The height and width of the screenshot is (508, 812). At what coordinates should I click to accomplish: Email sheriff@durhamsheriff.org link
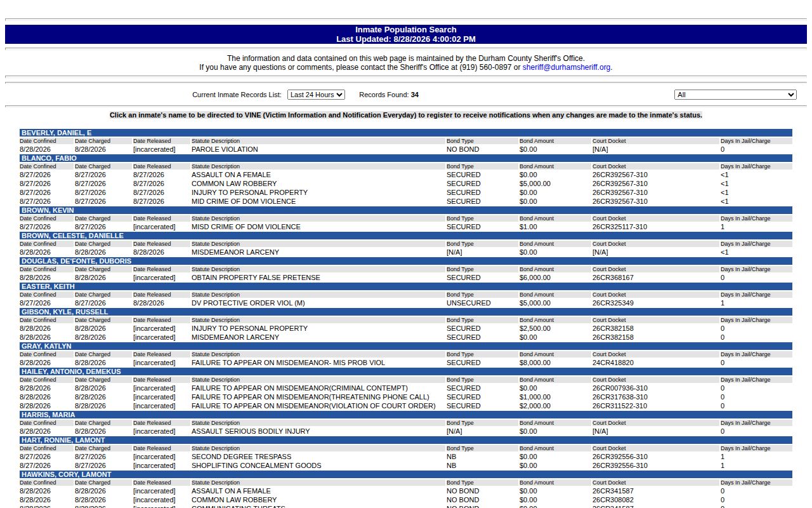coord(566,67)
